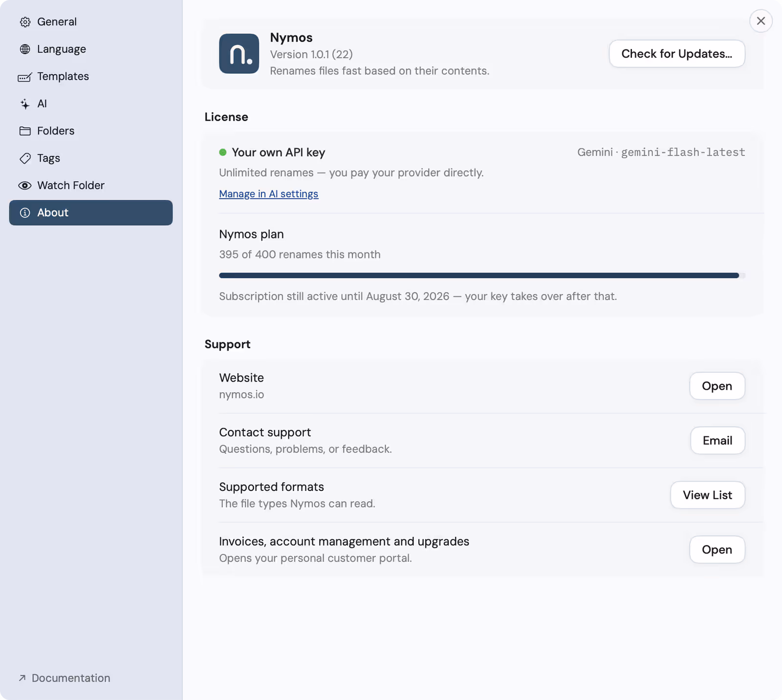Click the Tags label icon
This screenshot has height=700, width=782.
point(25,158)
